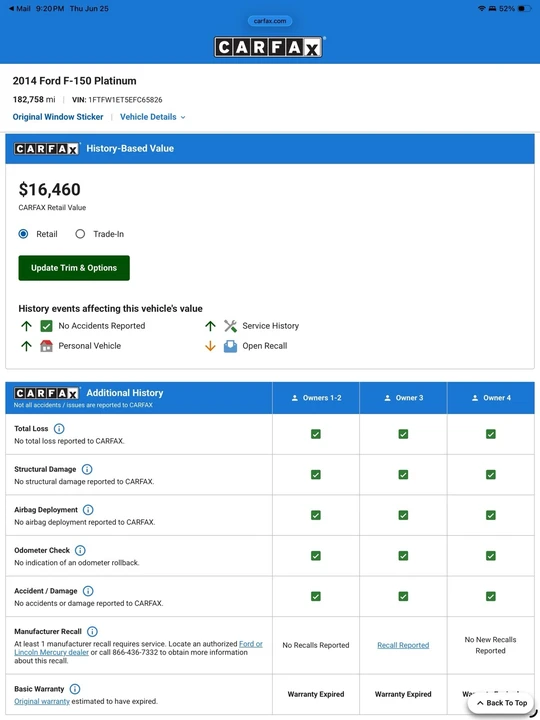Tap the Manufacturer Recall info icon
The width and height of the screenshot is (540, 720).
tap(92, 631)
